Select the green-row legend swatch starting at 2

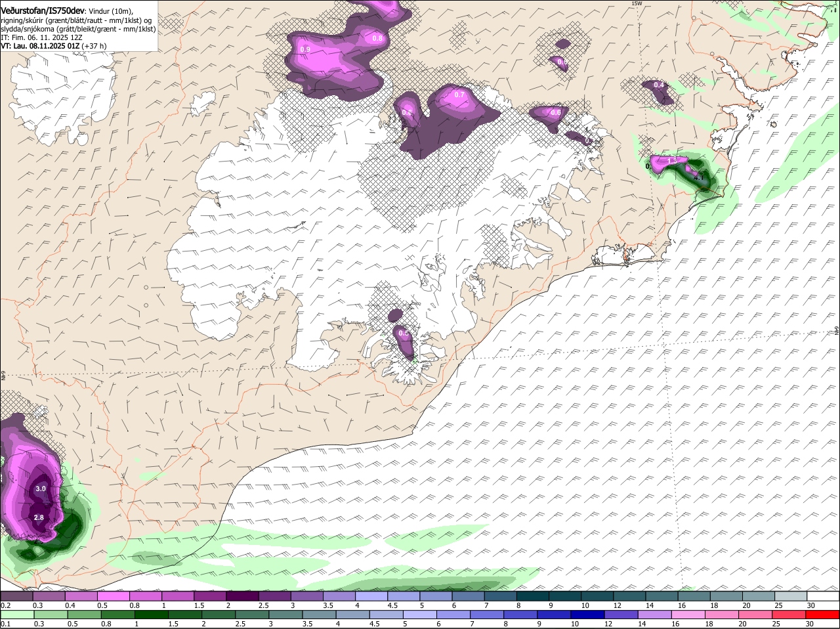[x=218, y=615]
